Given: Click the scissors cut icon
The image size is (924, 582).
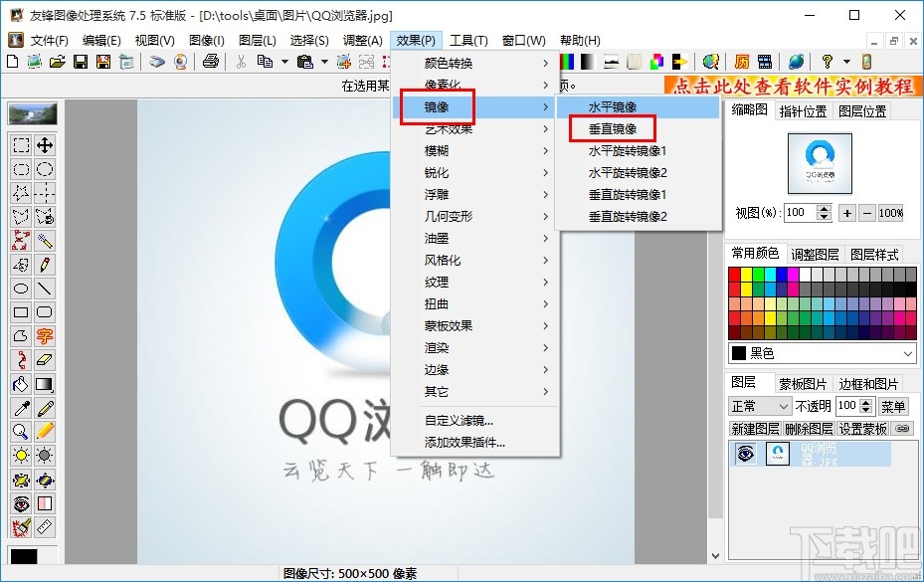Looking at the screenshot, I should [241, 61].
